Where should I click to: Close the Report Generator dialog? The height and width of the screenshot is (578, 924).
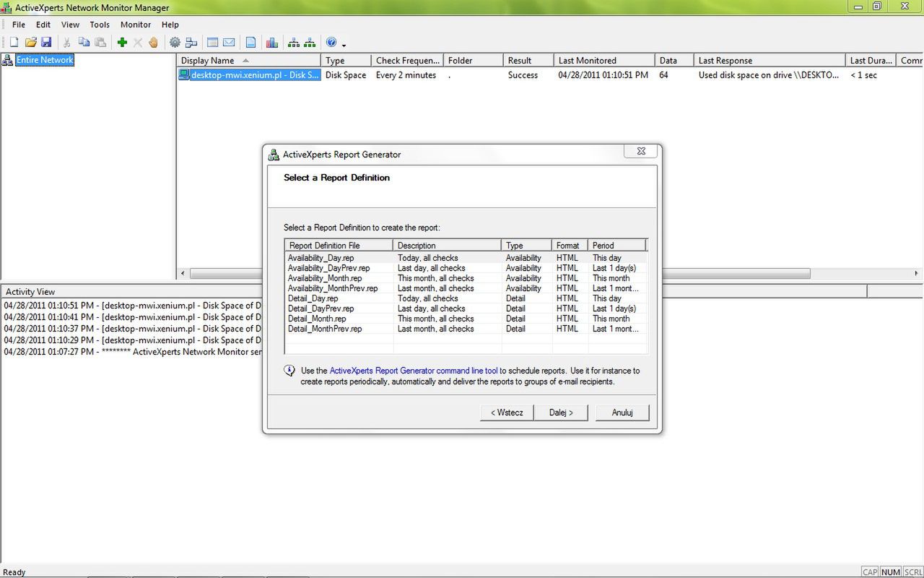(x=641, y=151)
